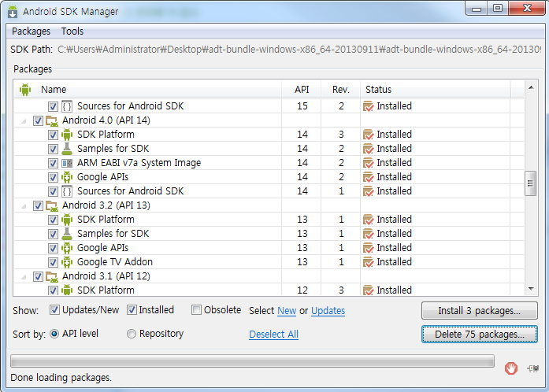Click the scrollbar up arrow

click(x=531, y=87)
